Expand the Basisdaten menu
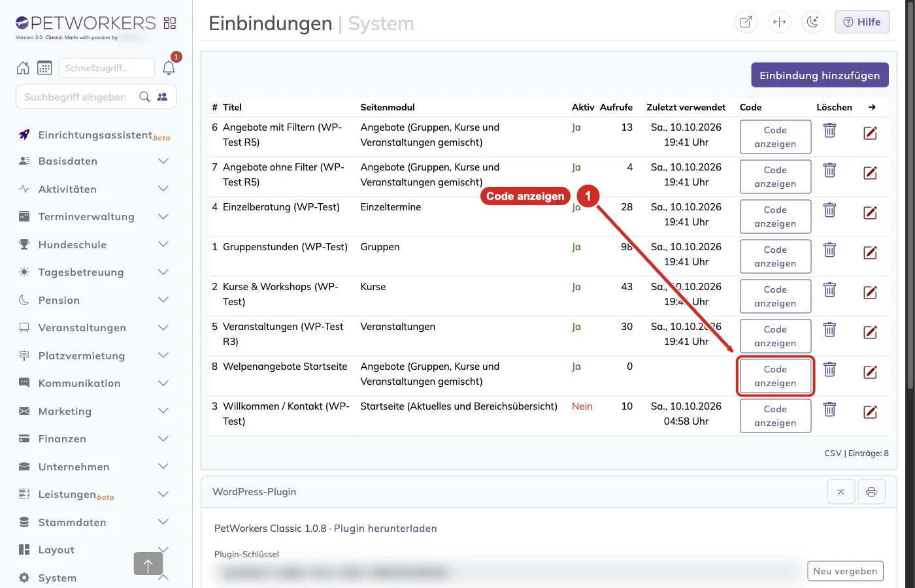The width and height of the screenshot is (915, 588). [x=94, y=161]
